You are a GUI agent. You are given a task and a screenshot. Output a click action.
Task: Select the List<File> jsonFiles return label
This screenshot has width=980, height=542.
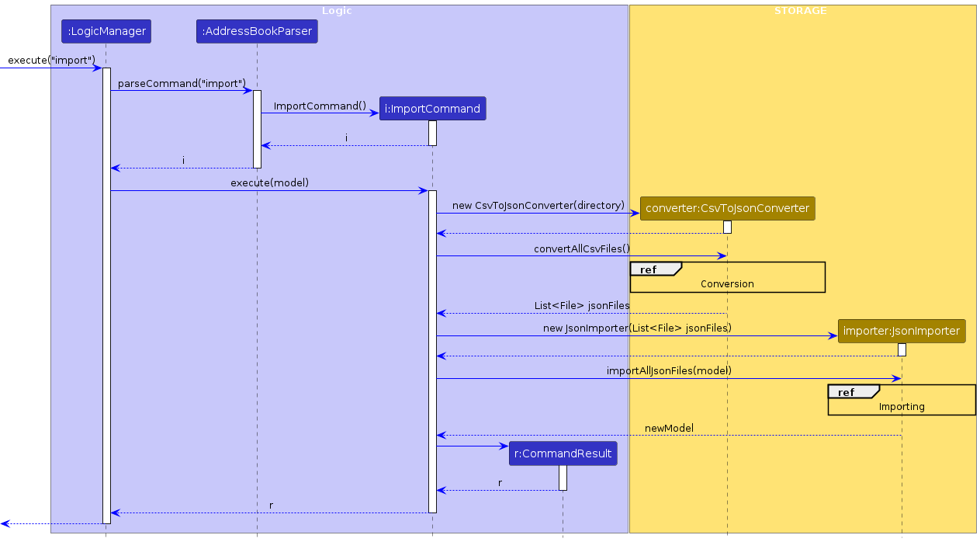tap(582, 306)
